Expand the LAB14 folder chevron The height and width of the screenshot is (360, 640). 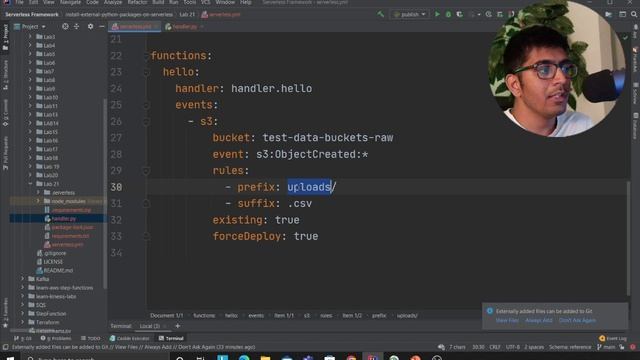(x=30, y=123)
